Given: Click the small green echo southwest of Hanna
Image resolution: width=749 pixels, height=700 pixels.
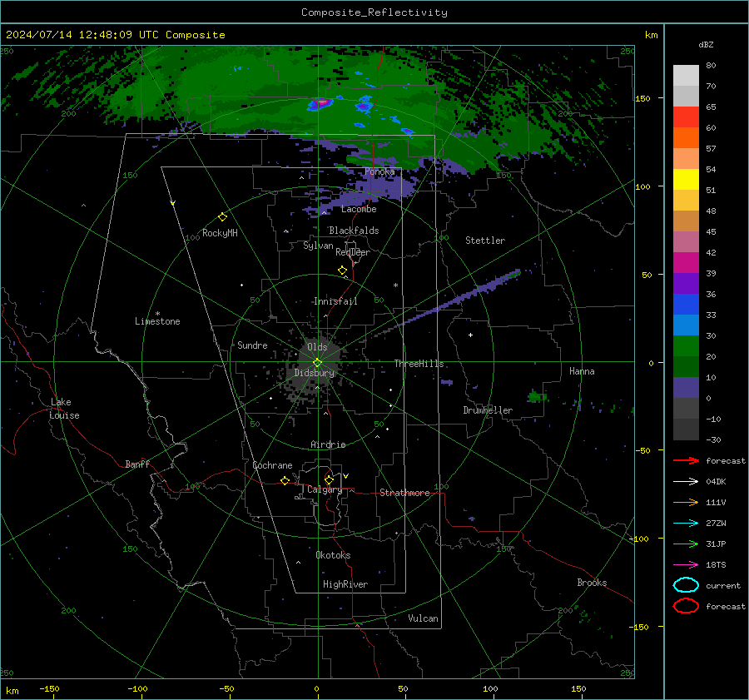Looking at the screenshot, I should coord(537,396).
